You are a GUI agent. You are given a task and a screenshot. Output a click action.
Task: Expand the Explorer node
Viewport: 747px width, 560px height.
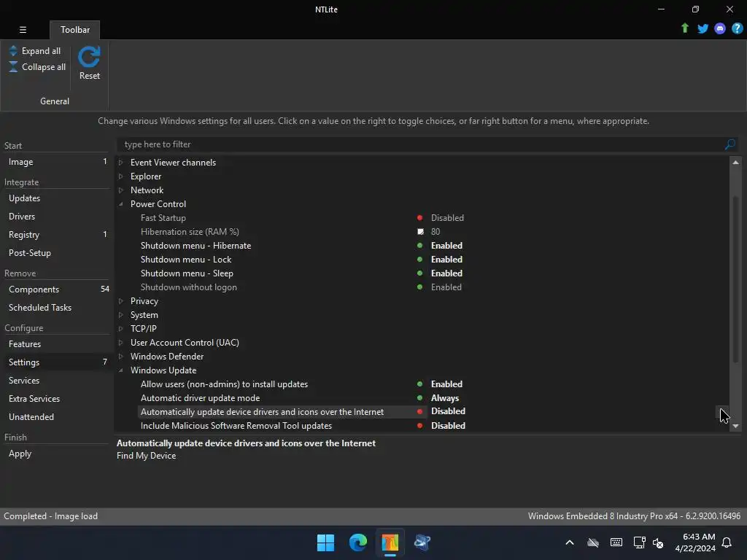tap(121, 176)
